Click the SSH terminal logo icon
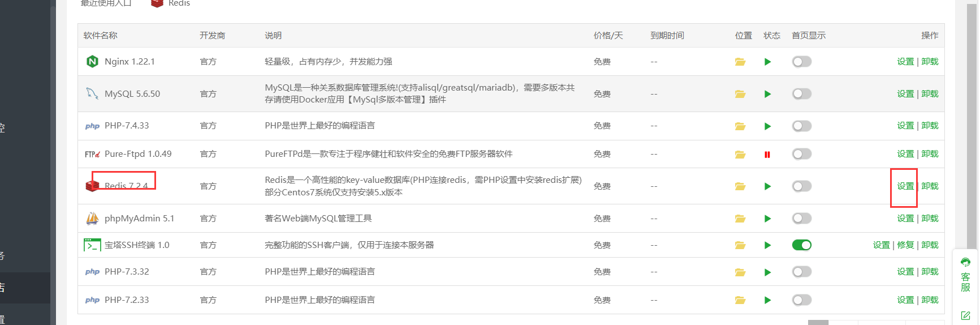 pos(92,245)
